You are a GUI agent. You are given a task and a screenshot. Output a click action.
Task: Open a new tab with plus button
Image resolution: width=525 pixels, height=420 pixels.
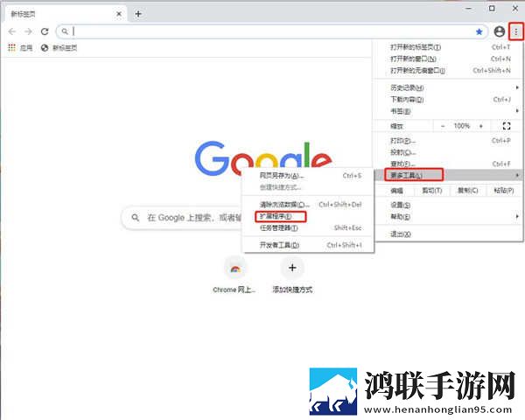[138, 14]
